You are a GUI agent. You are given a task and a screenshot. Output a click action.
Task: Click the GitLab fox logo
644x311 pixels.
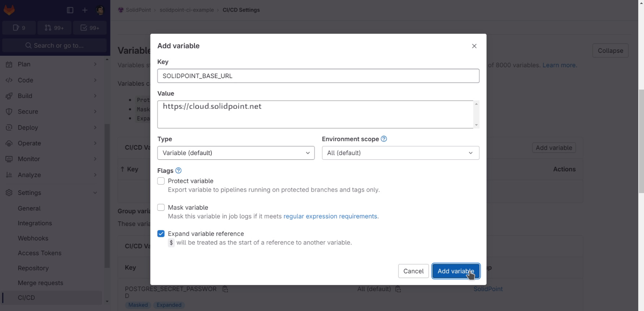9,10
